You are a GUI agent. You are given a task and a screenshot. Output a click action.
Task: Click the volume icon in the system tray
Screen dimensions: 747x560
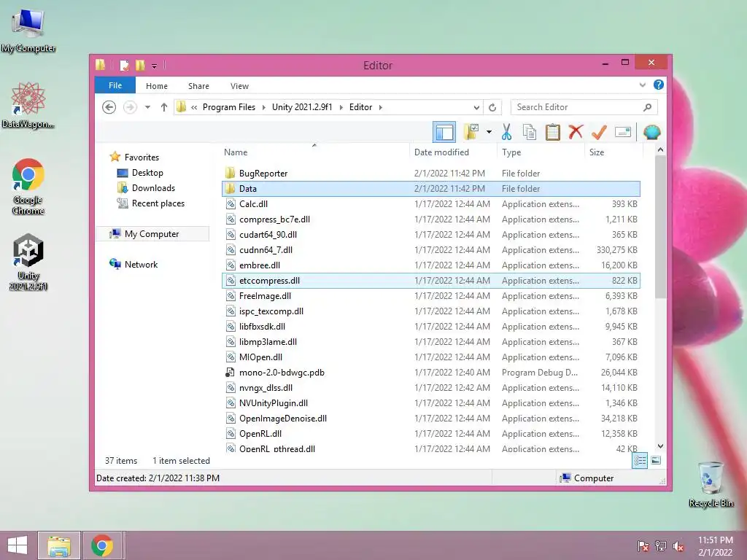(x=678, y=545)
